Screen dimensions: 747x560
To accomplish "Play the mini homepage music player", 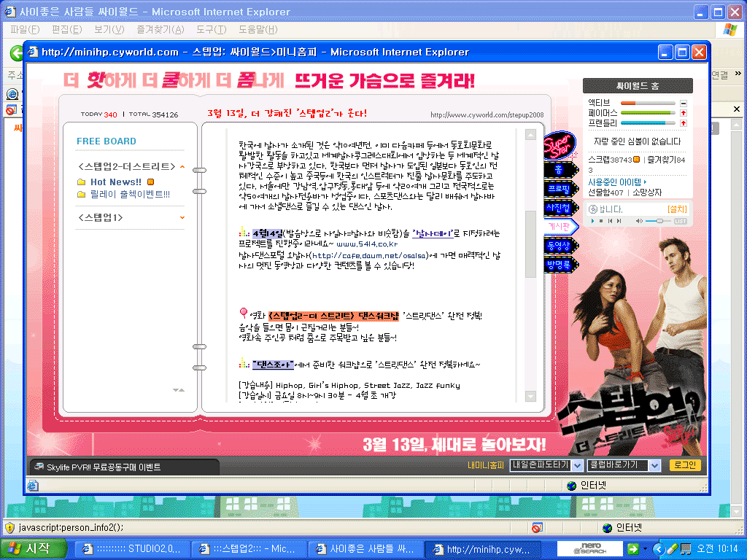I will [x=592, y=221].
